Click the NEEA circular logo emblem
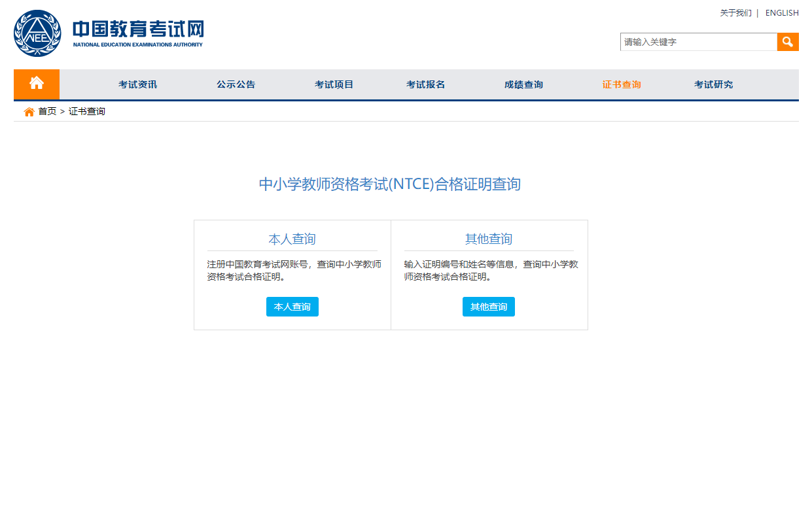 pos(37,33)
